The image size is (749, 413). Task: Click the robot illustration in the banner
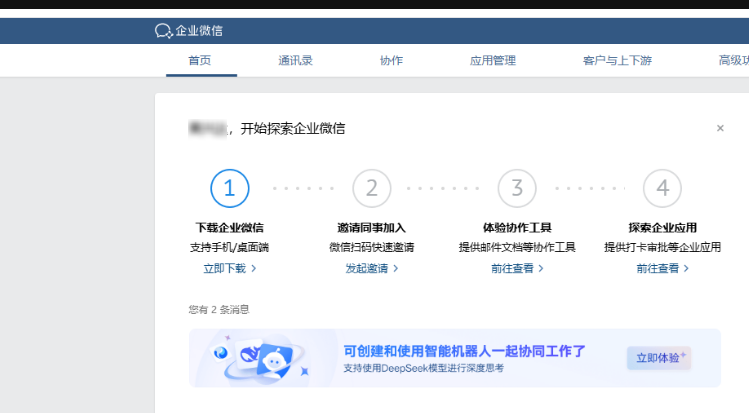261,359
